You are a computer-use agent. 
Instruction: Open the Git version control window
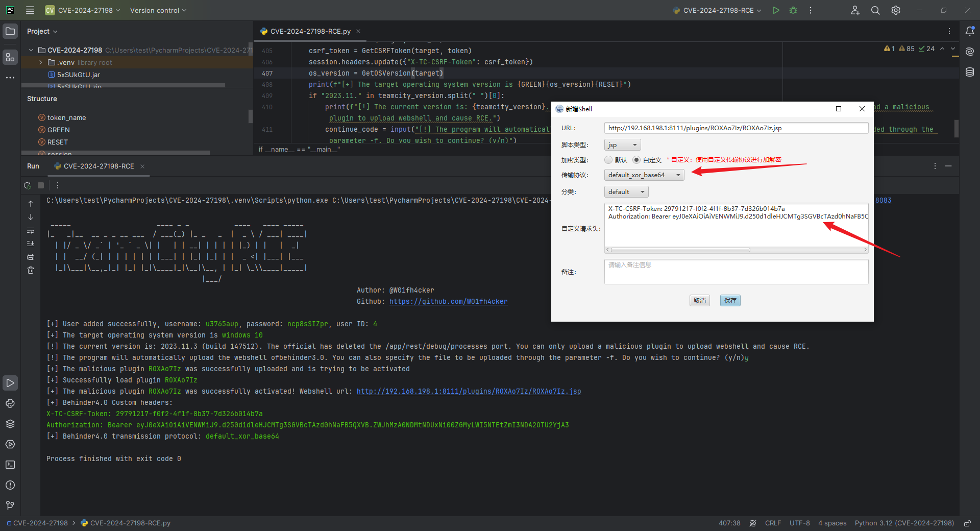point(10,505)
